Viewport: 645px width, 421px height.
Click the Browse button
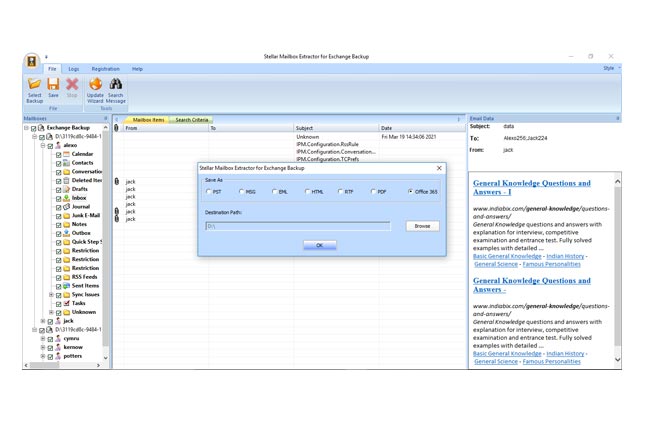pyautogui.click(x=422, y=226)
